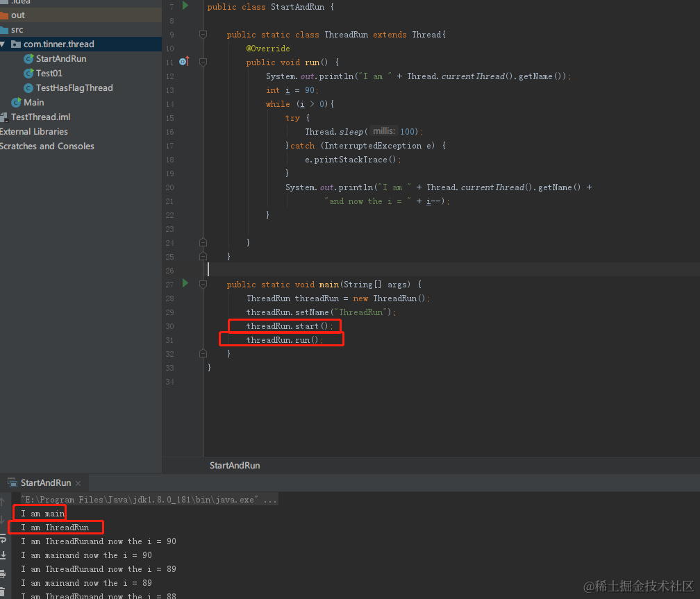The image size is (700, 599).
Task: Toggle soft-wrap in the run console
Action: 3,539
